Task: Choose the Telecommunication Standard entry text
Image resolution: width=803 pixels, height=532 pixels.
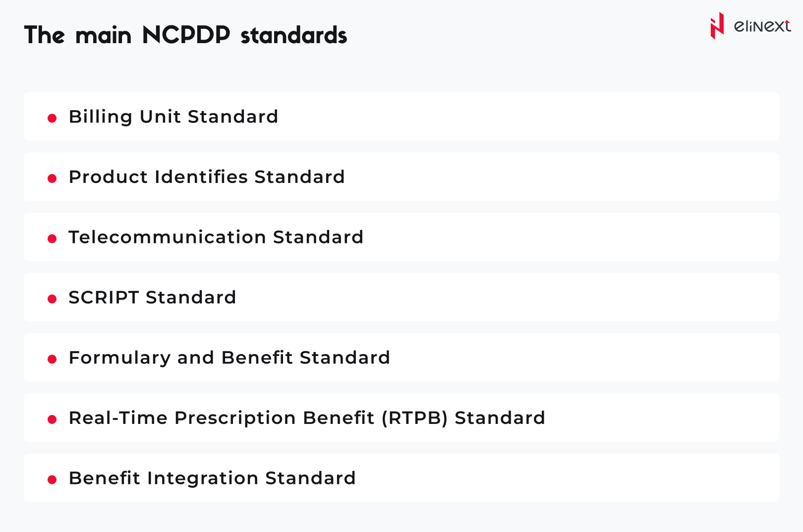Action: (216, 237)
